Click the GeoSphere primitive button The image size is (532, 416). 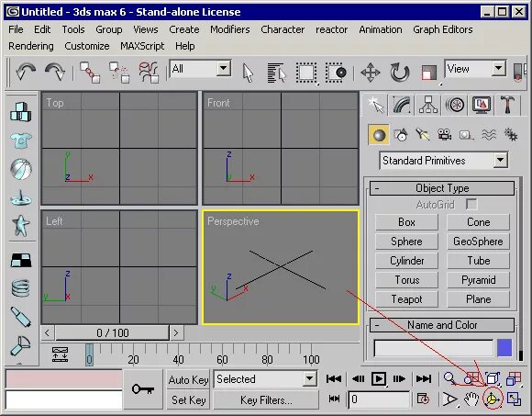tap(479, 242)
